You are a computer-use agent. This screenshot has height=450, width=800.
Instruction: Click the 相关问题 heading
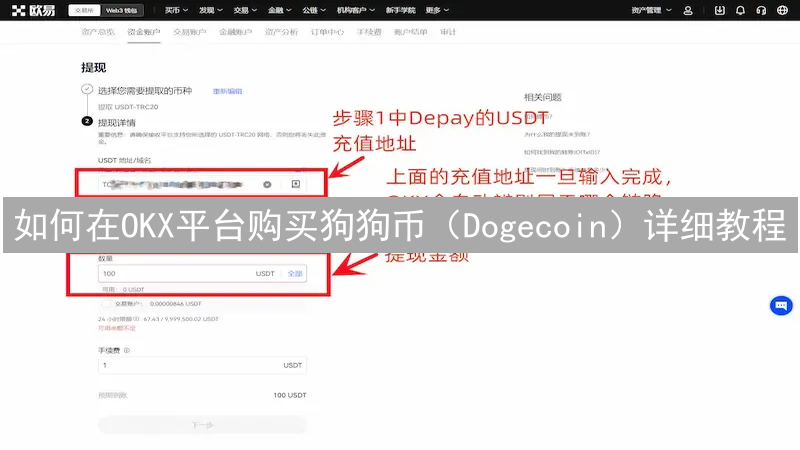pos(543,97)
